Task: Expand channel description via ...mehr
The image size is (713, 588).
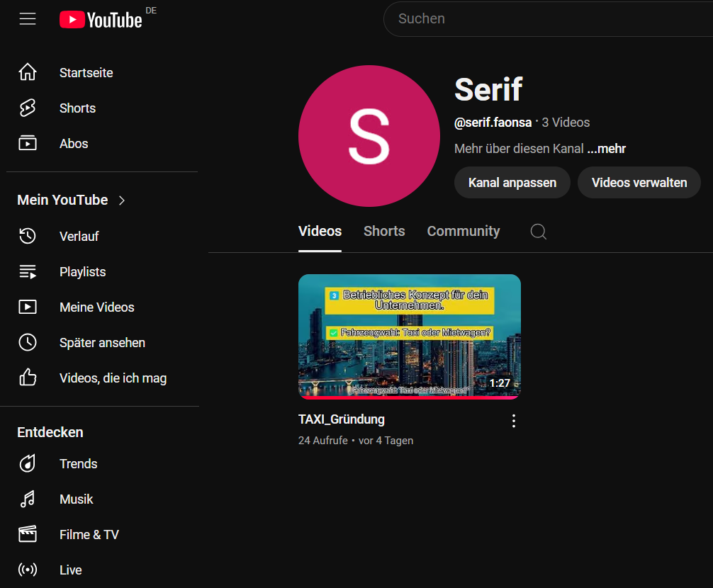Action: pyautogui.click(x=606, y=148)
